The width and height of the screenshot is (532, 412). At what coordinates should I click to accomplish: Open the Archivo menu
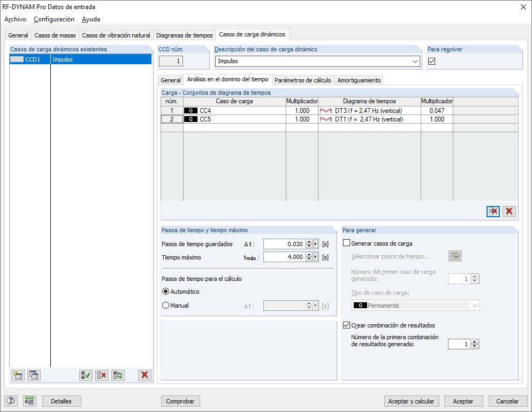(16, 19)
